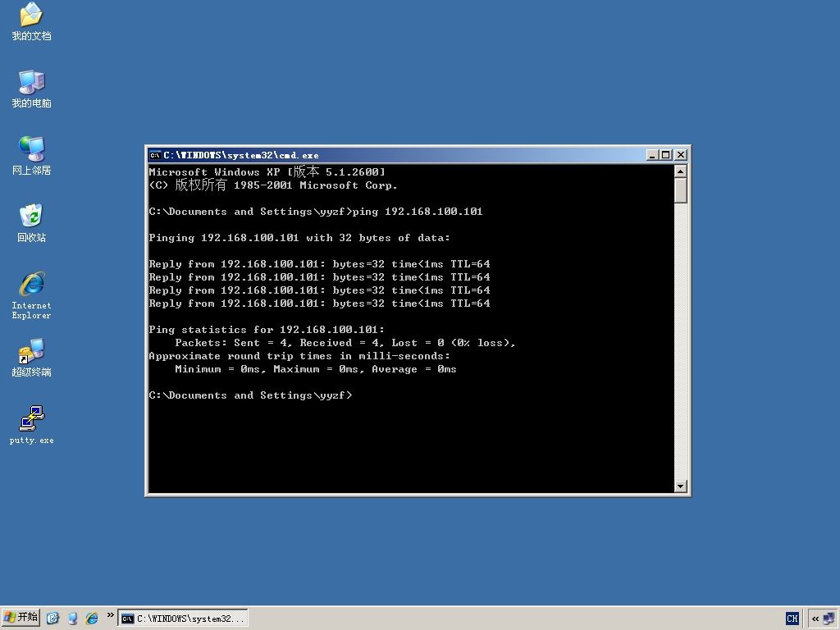Image resolution: width=840 pixels, height=630 pixels.
Task: Minimize the cmd.exe window
Action: (x=652, y=155)
